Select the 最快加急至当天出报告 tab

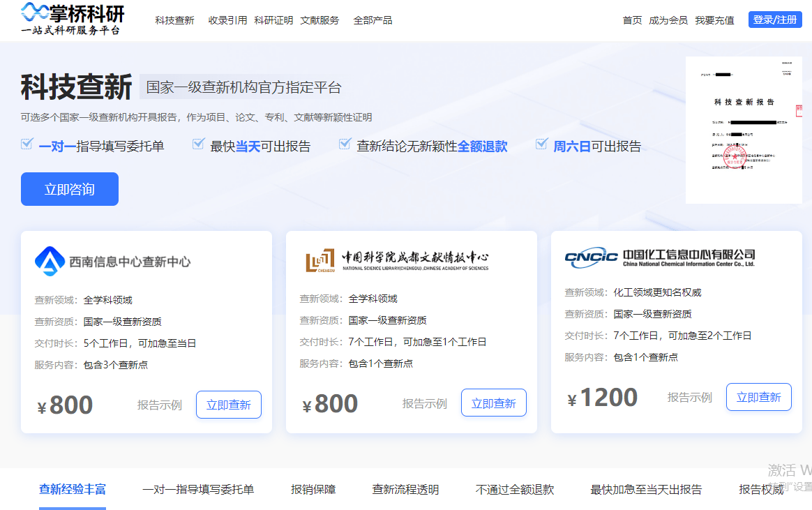[x=646, y=489]
